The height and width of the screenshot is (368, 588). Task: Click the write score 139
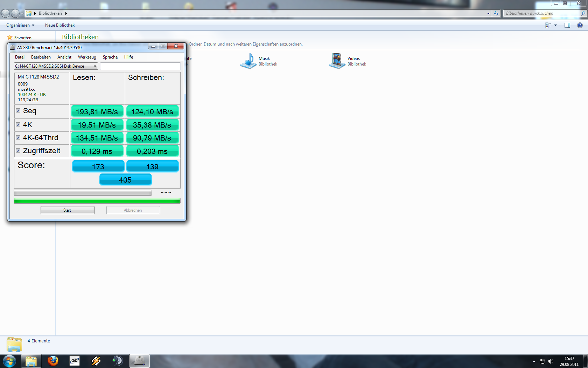(x=153, y=166)
